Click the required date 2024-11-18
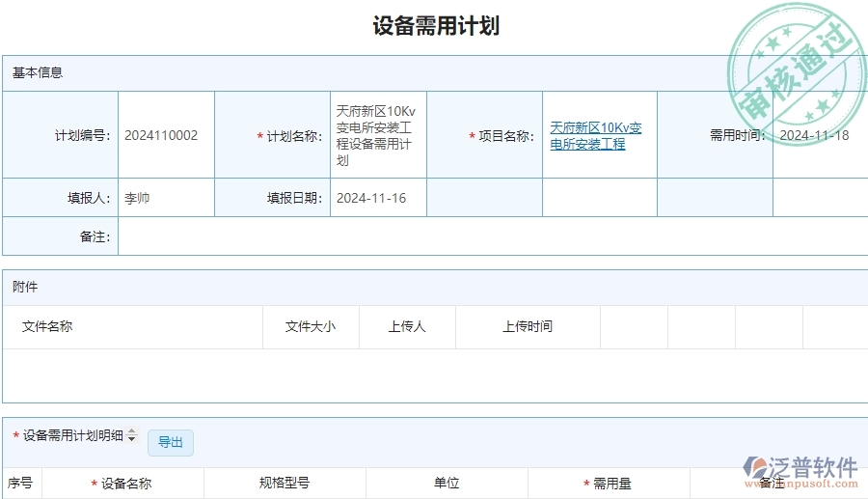The image size is (868, 499). [814, 136]
